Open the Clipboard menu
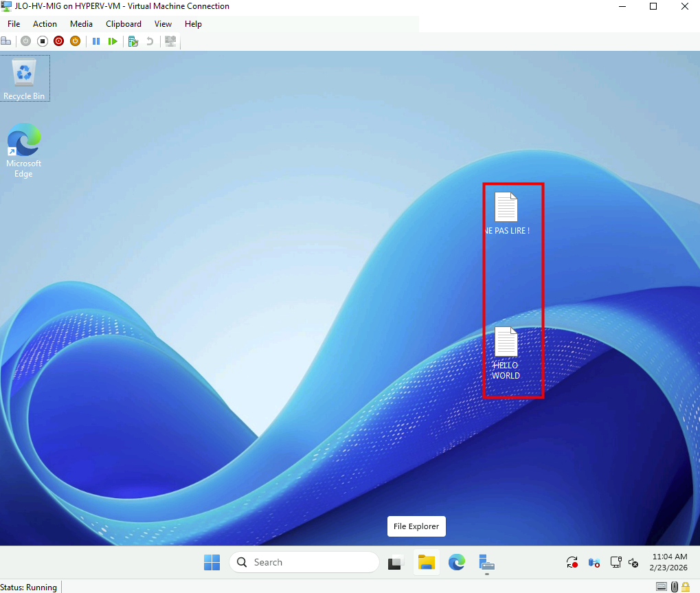The width and height of the screenshot is (700, 593). (x=124, y=24)
